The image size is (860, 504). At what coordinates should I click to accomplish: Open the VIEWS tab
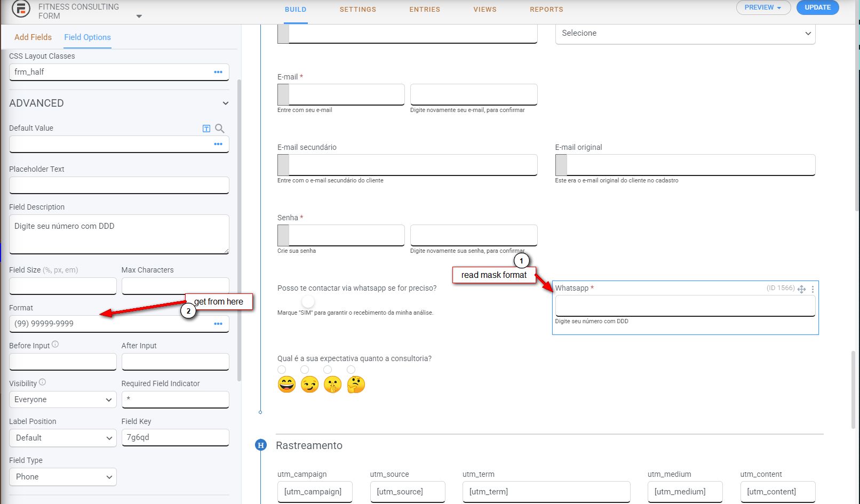(485, 10)
